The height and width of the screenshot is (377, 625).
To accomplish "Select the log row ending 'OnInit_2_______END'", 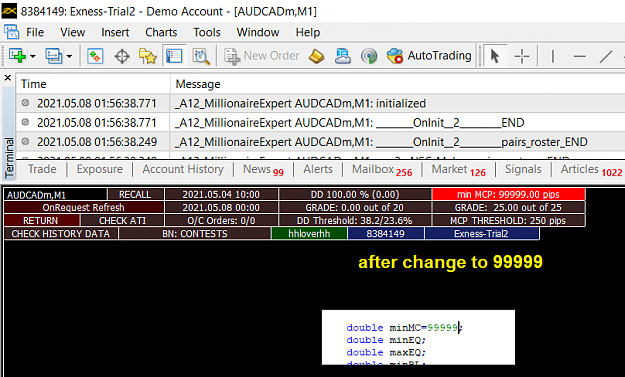I will pos(320,123).
